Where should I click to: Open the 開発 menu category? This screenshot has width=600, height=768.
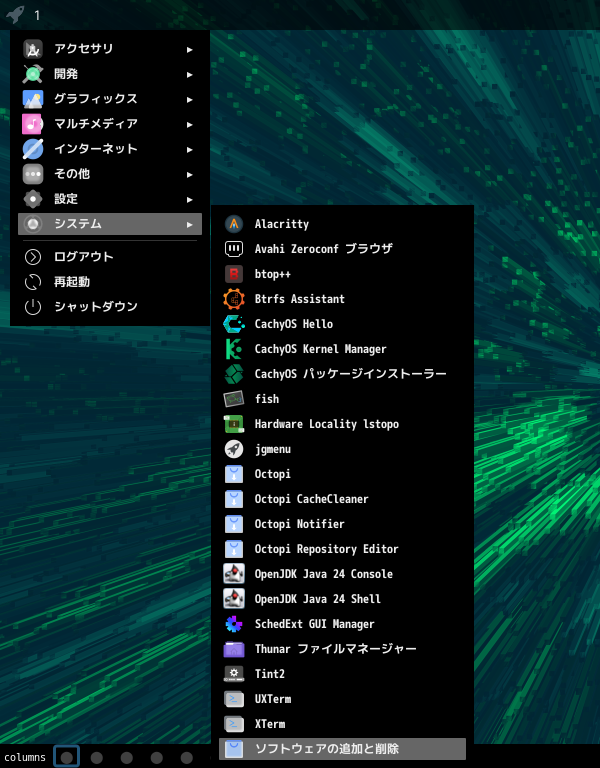tap(110, 74)
